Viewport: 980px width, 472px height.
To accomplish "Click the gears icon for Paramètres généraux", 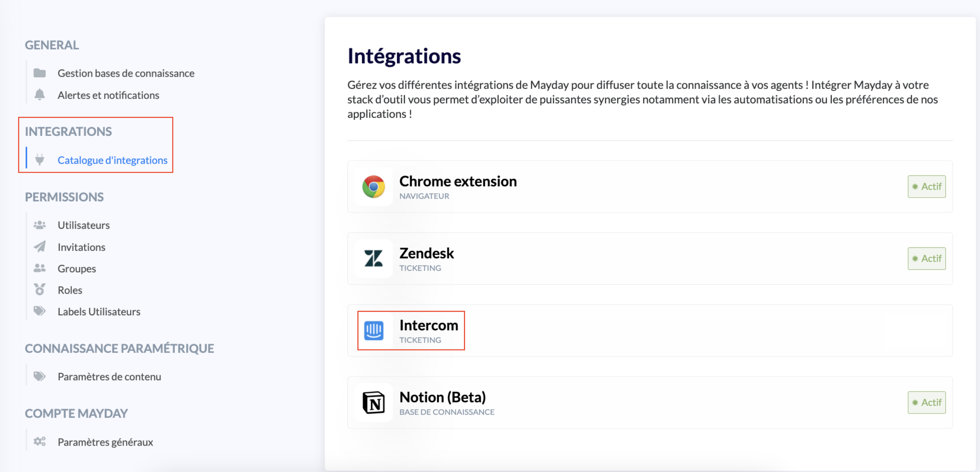I will (x=39, y=442).
